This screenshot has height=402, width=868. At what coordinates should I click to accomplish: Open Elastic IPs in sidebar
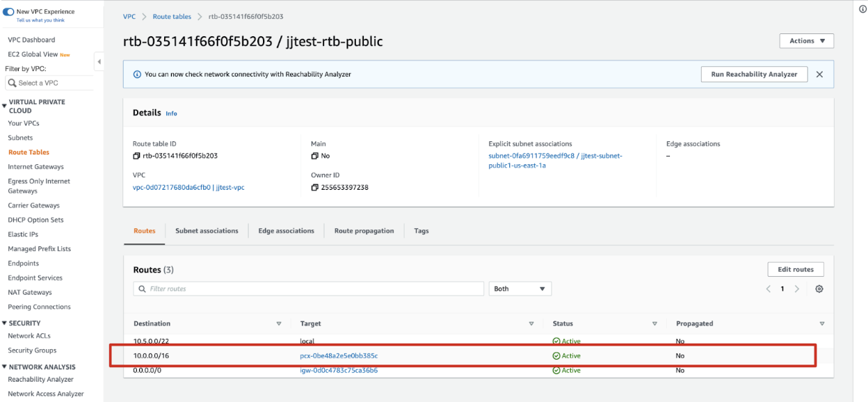click(23, 234)
